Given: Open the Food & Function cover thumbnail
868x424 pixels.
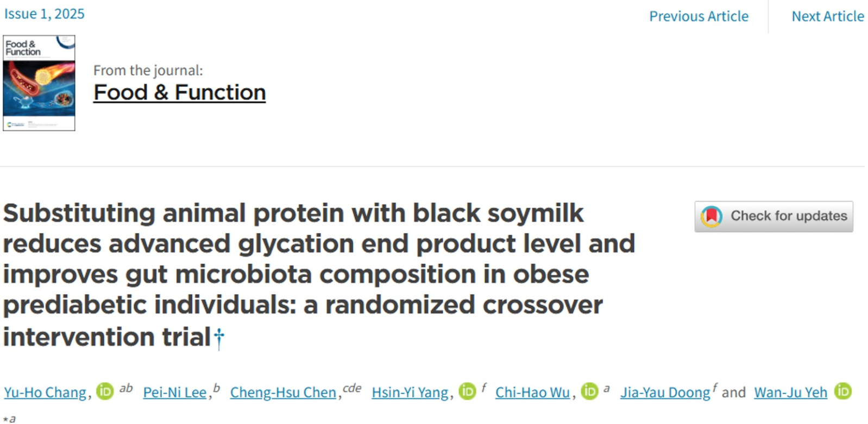Looking at the screenshot, I should point(39,83).
